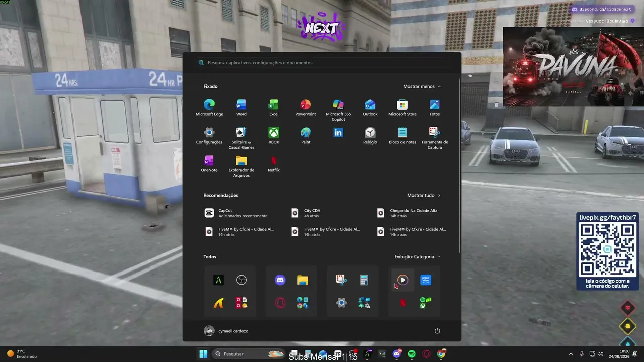Open Discord in the Todos category grid
Viewport: 644px width, 362px height.
(x=280, y=280)
